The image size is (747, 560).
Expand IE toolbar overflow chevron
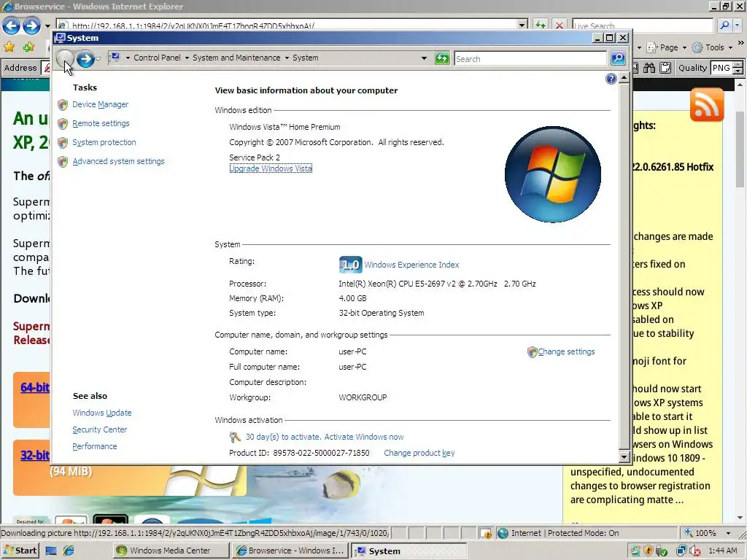pos(741,43)
